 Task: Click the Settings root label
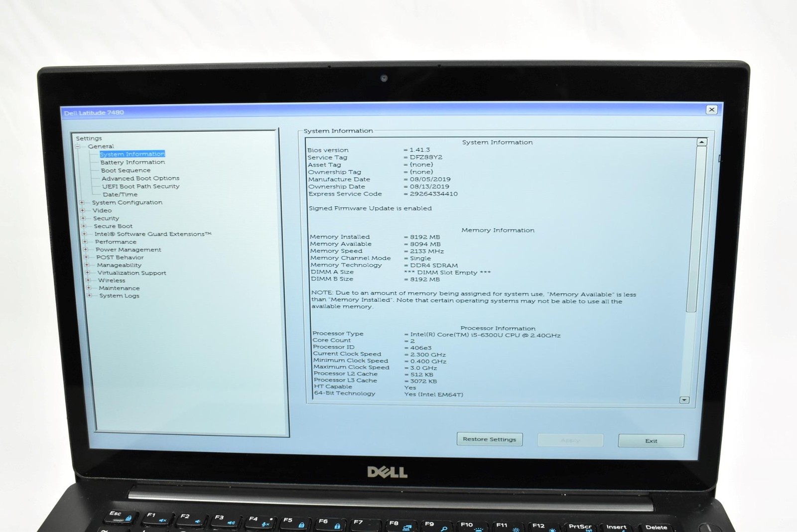point(89,138)
